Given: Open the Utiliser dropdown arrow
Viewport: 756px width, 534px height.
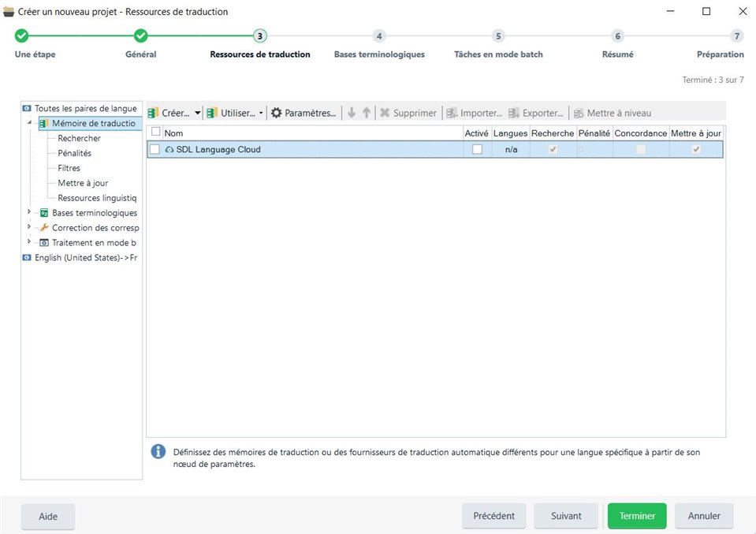Looking at the screenshot, I should point(261,113).
